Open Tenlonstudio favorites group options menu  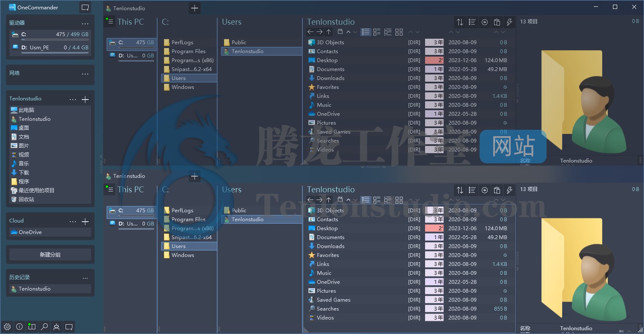click(73, 99)
